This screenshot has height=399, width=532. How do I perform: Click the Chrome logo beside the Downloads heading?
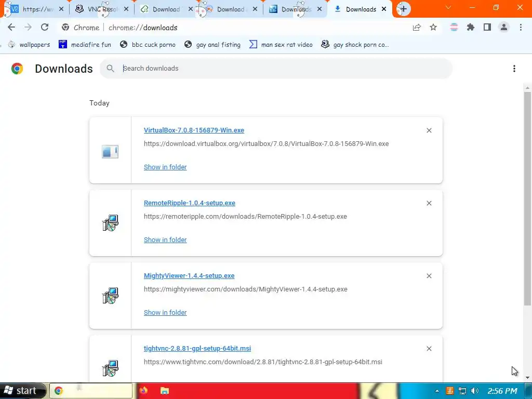(x=17, y=69)
